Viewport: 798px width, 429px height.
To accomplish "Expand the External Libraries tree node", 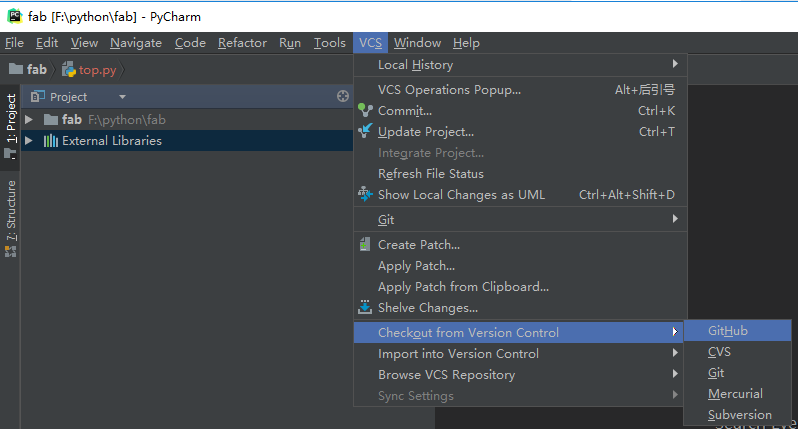I will (x=29, y=140).
